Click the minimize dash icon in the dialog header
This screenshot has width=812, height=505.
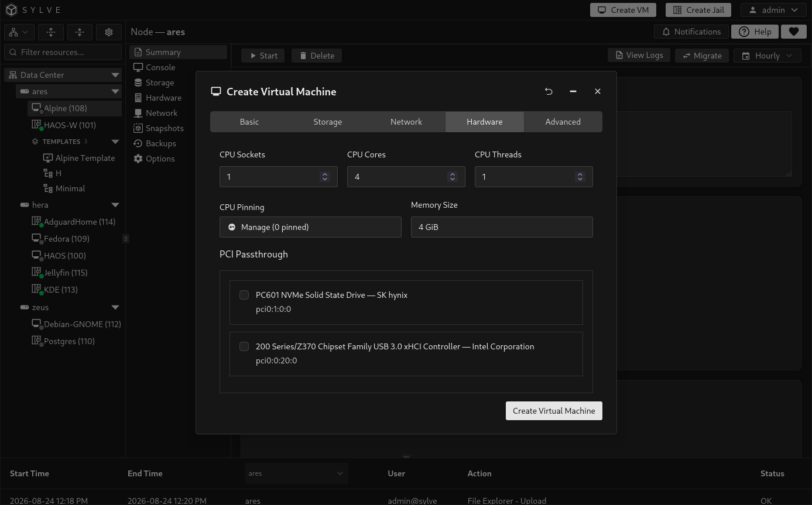tap(573, 91)
